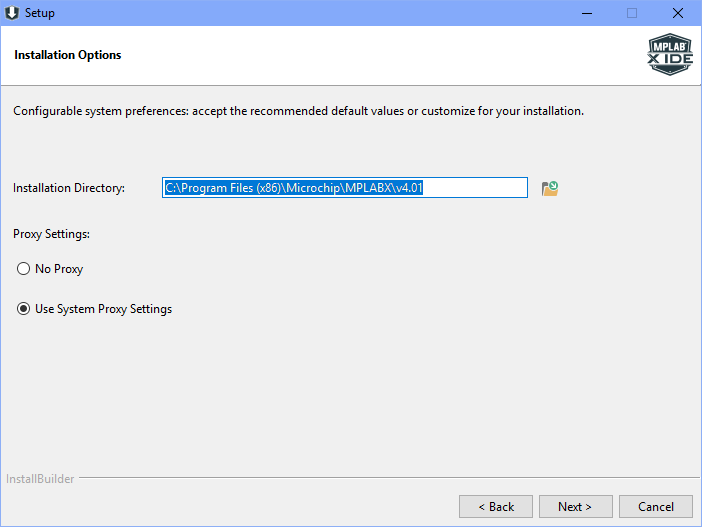Close the Setup window
The width and height of the screenshot is (702, 527).
pos(678,13)
